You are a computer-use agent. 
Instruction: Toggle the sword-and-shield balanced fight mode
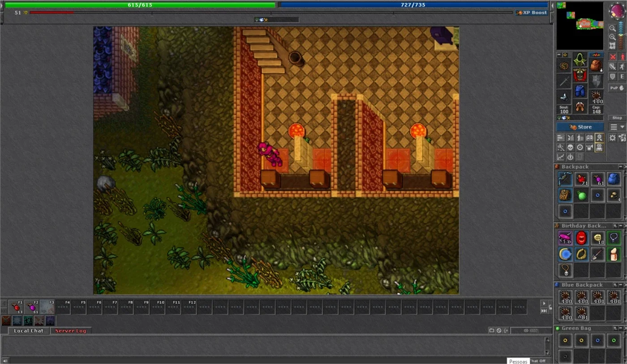613,66
